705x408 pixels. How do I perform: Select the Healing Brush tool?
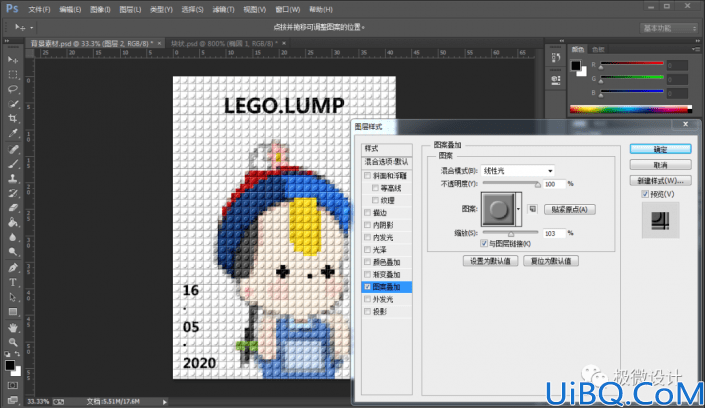click(13, 149)
